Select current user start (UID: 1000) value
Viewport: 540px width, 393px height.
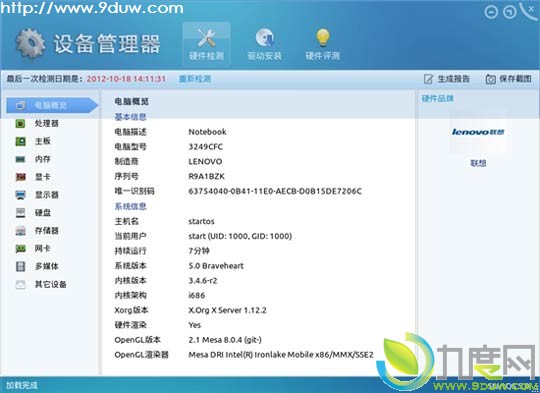(x=240, y=236)
